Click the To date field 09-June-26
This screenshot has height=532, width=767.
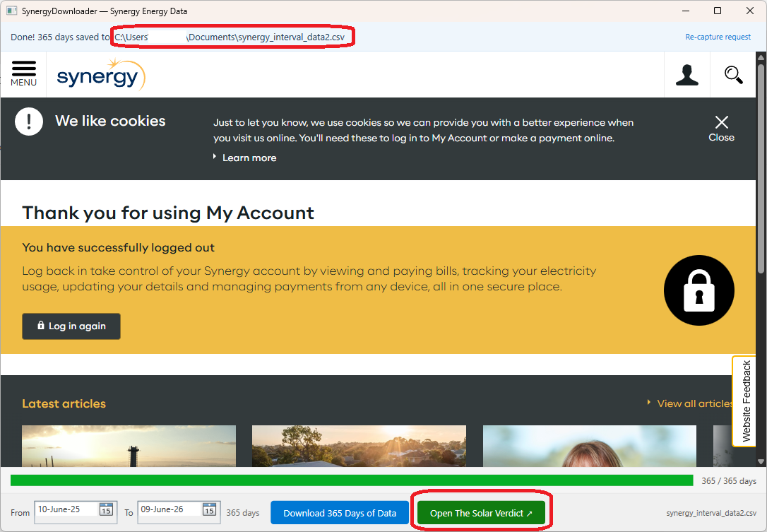click(179, 512)
